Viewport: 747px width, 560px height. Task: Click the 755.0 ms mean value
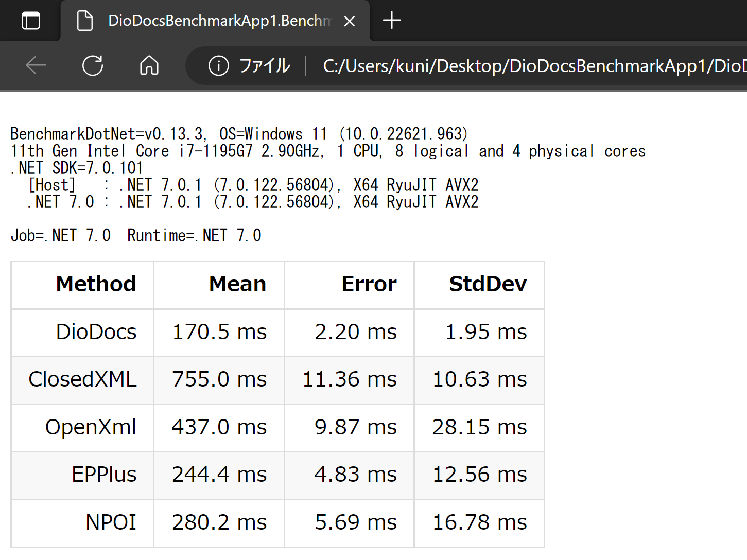(x=219, y=379)
